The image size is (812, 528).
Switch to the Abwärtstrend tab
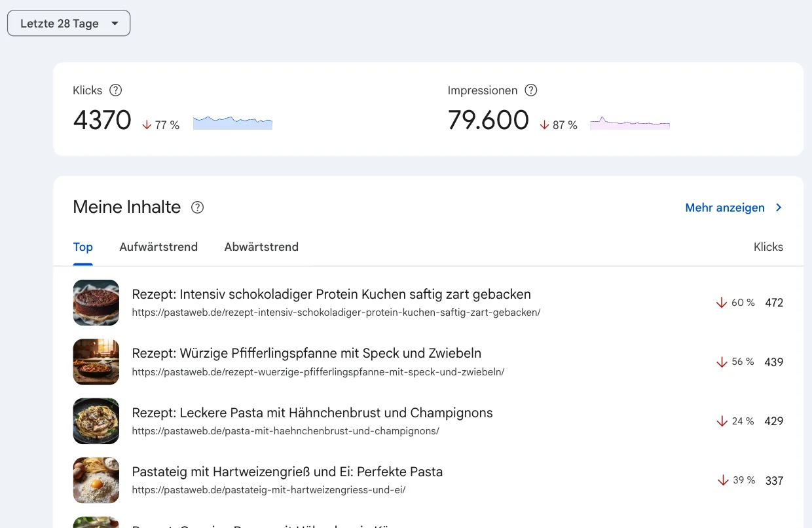coord(261,247)
